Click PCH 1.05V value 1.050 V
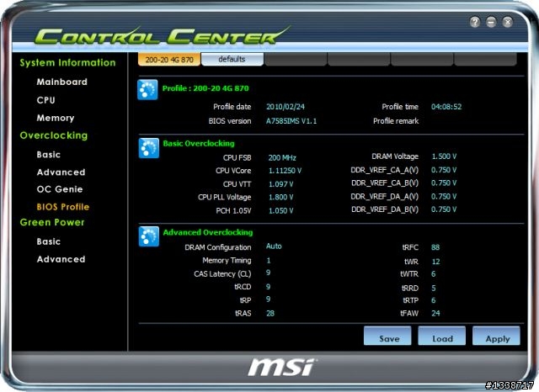 tap(280, 211)
